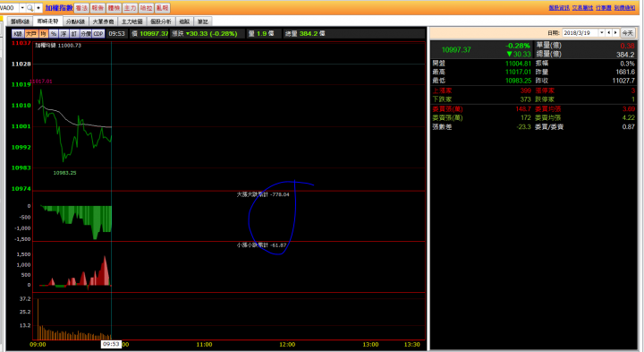644x352 pixels.
Task: Click the 委買/委賣 ratio 0.87
Action: [629, 126]
